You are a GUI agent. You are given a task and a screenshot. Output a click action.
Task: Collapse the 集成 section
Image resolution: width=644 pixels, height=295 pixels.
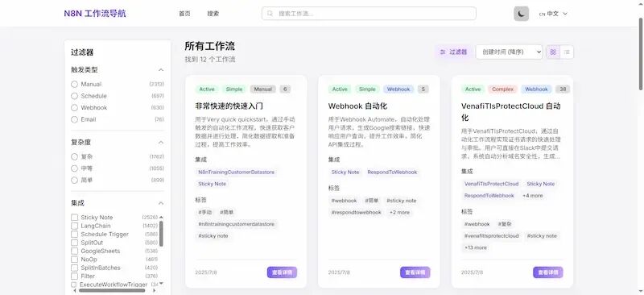[x=161, y=203]
